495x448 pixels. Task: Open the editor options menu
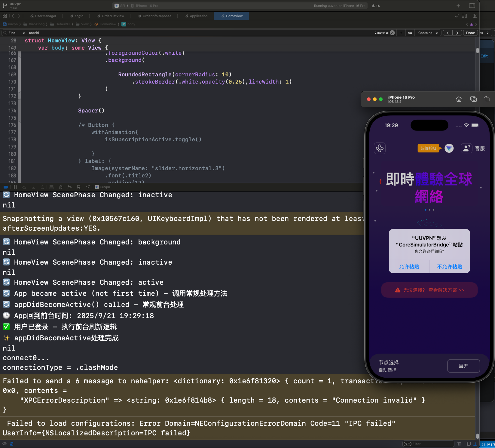[465, 16]
